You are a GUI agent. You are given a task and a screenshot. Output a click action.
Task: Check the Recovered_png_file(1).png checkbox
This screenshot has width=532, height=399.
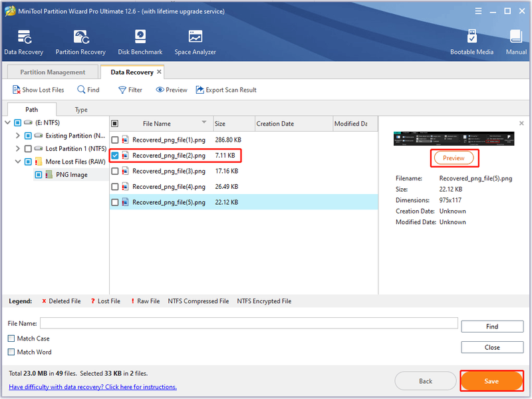(115, 140)
